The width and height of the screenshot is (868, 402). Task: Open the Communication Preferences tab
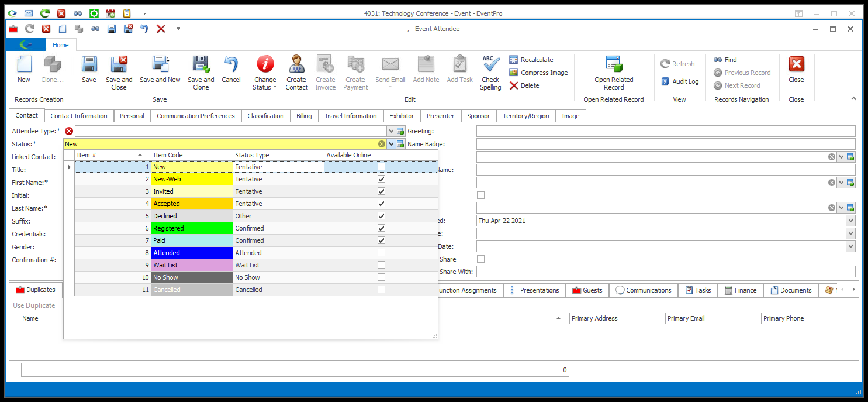[x=196, y=116]
